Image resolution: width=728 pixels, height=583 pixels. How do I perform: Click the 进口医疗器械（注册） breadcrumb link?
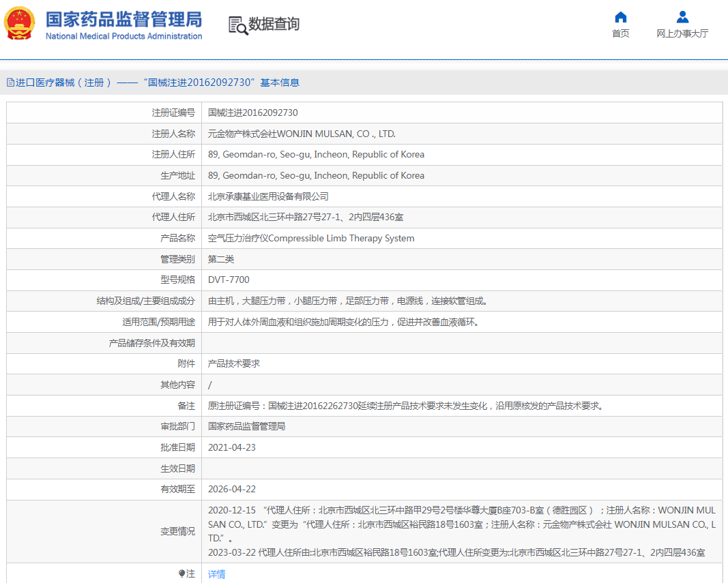[58, 82]
